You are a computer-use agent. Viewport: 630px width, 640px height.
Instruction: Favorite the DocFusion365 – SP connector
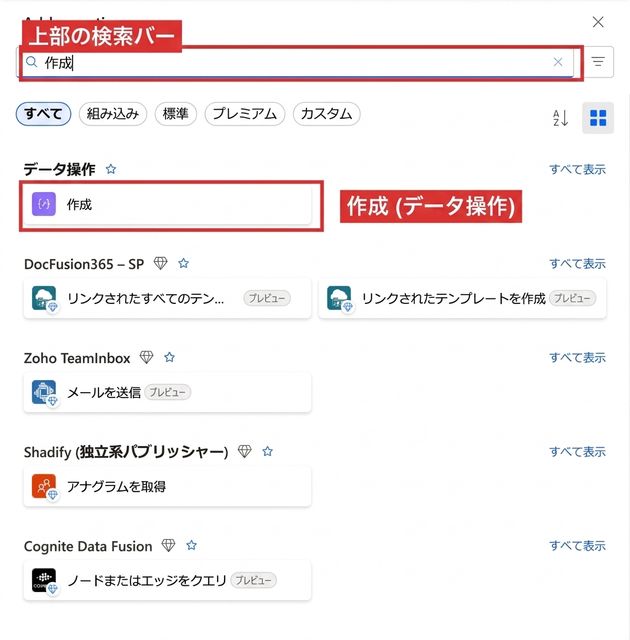184,263
